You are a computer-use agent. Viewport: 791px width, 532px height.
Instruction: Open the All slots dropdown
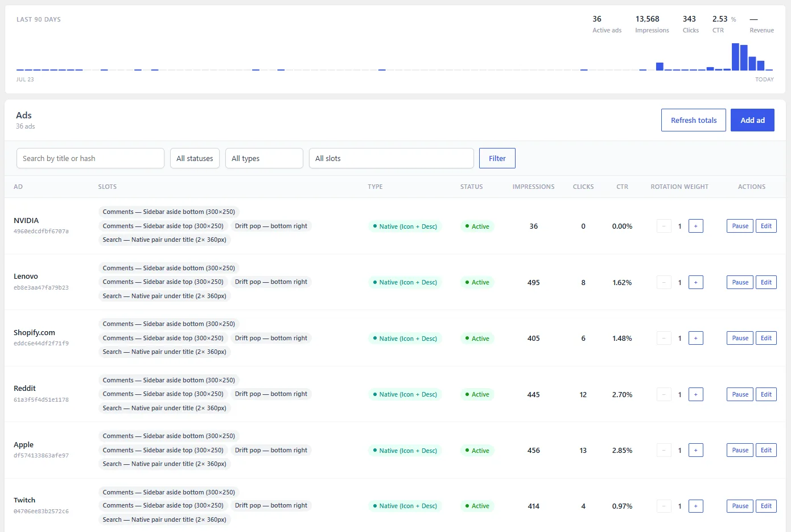392,158
